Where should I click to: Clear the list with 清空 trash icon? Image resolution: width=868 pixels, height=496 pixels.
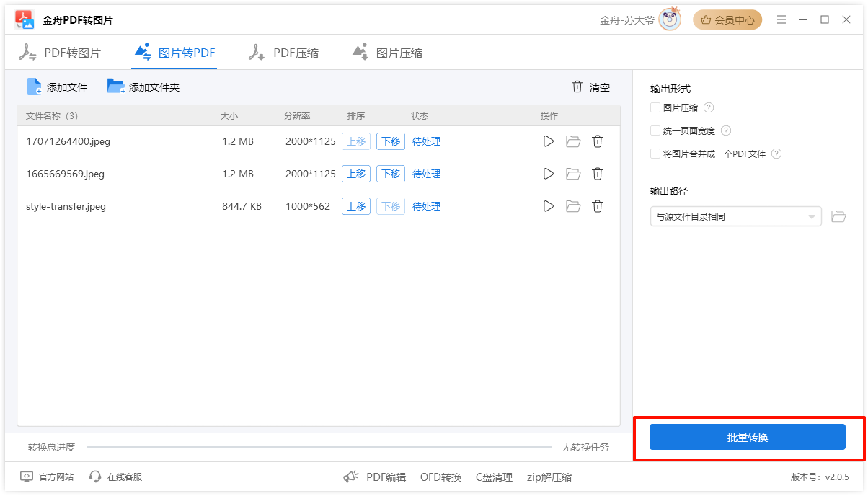click(x=577, y=87)
